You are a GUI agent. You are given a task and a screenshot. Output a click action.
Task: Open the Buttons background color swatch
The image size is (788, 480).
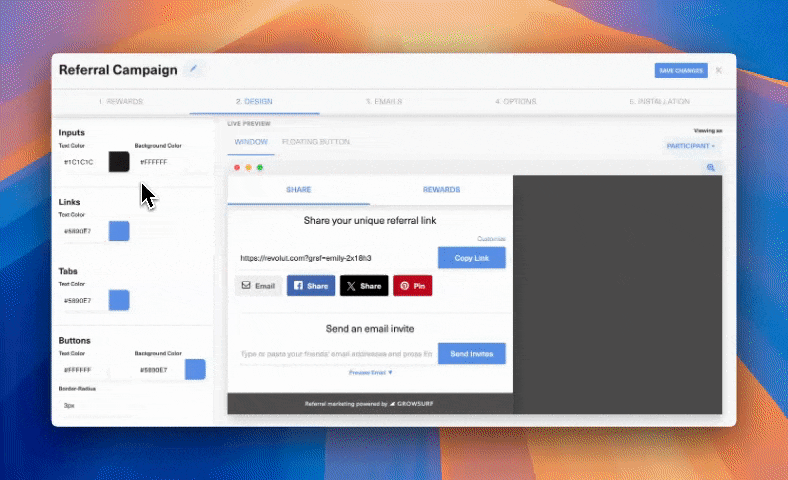tap(195, 369)
